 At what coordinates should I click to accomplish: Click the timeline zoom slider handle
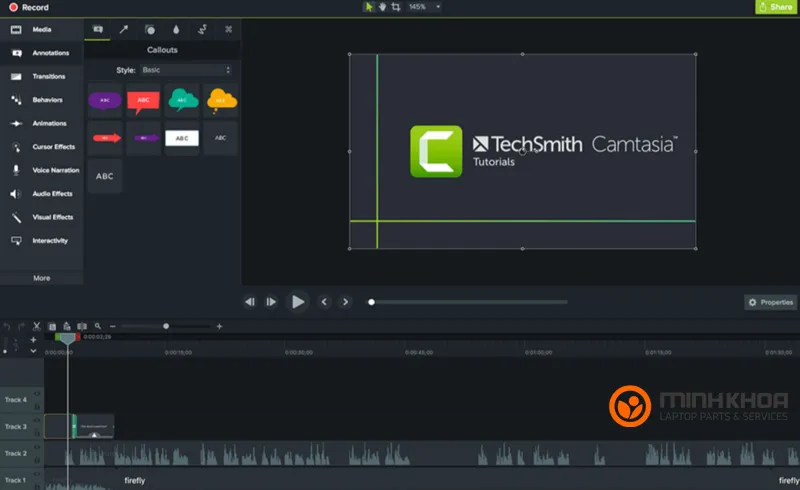pos(166,326)
